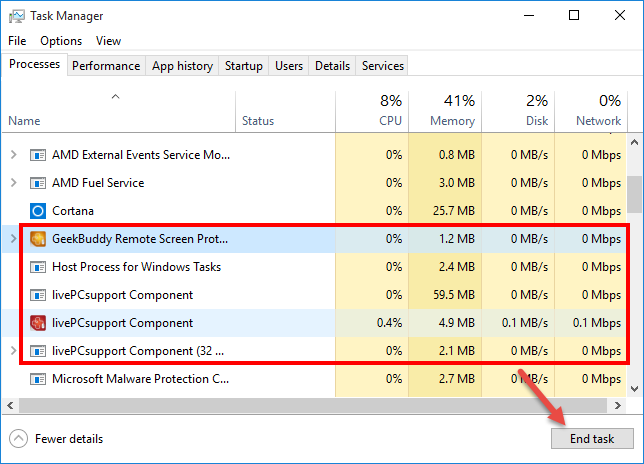Sort processes by the Disk column
The height and width of the screenshot is (464, 644).
[518, 112]
